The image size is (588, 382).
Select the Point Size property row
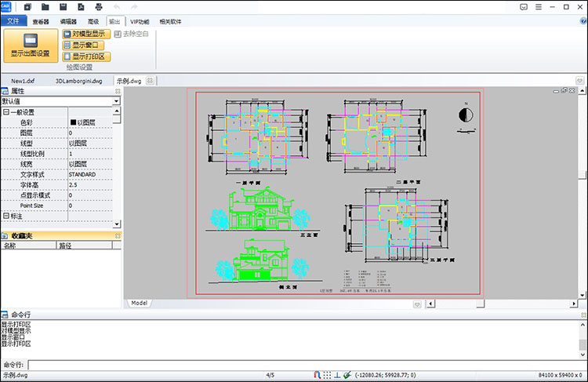pos(56,206)
